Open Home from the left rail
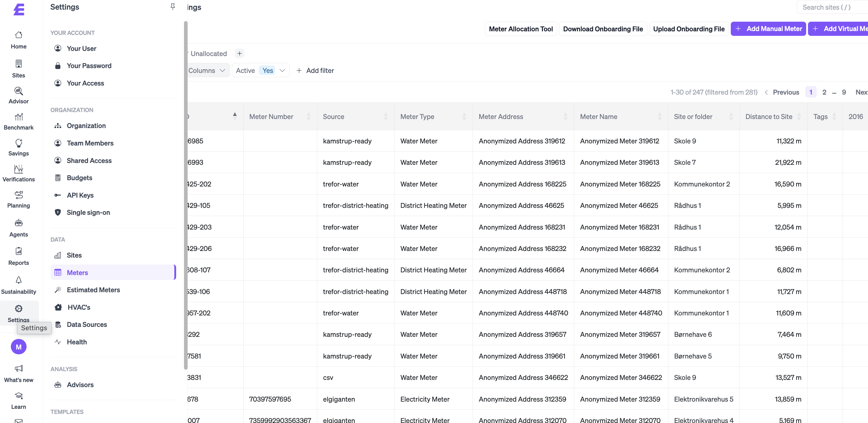This screenshot has height=423, width=868. [18, 40]
